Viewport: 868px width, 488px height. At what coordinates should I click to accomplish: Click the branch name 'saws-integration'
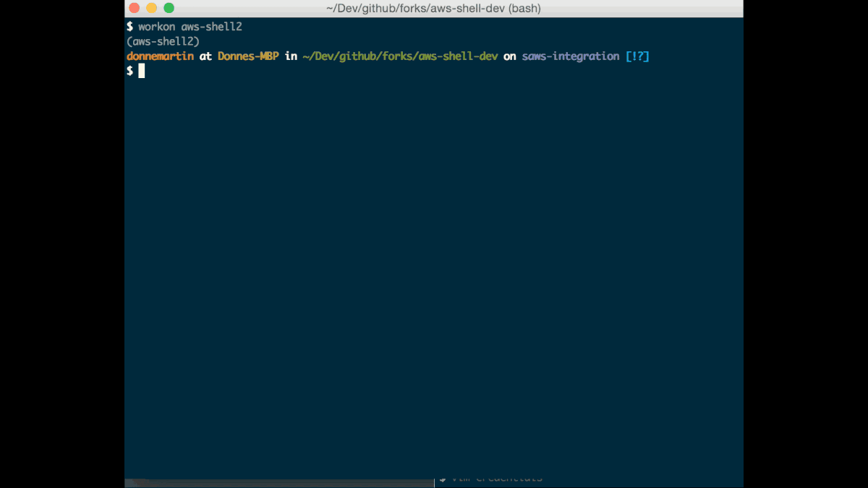[x=571, y=56]
